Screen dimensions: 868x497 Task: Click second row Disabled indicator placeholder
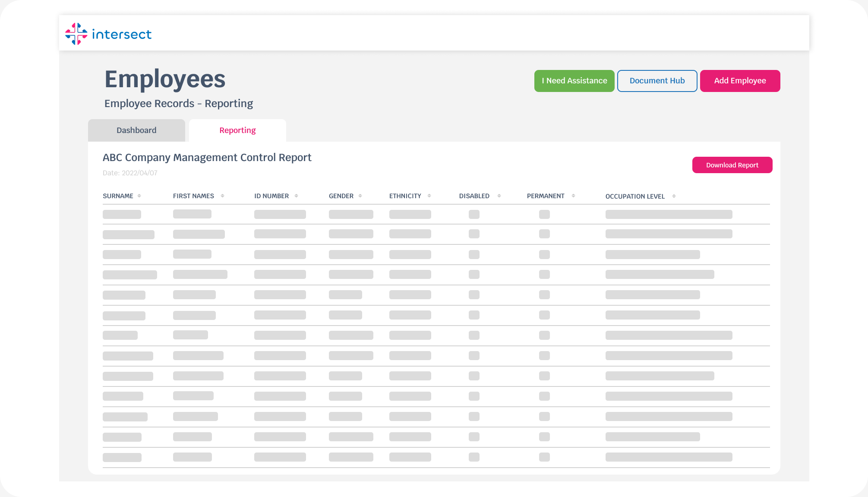474,234
